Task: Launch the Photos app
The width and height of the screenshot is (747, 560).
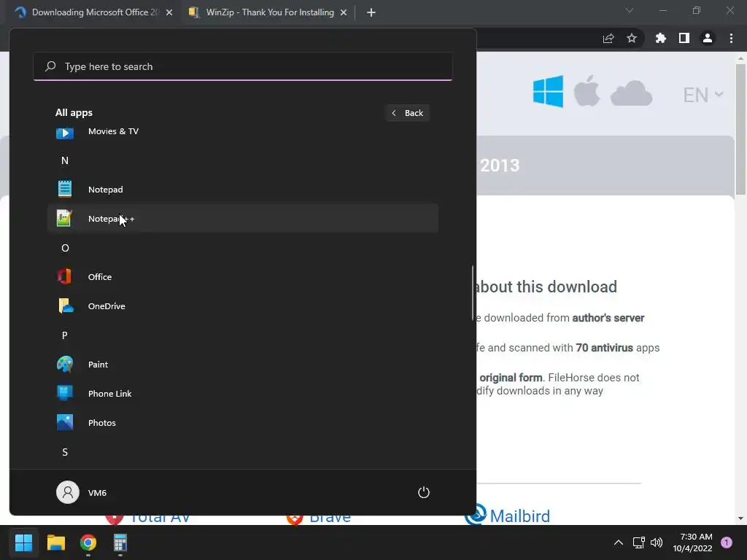Action: (x=242, y=422)
